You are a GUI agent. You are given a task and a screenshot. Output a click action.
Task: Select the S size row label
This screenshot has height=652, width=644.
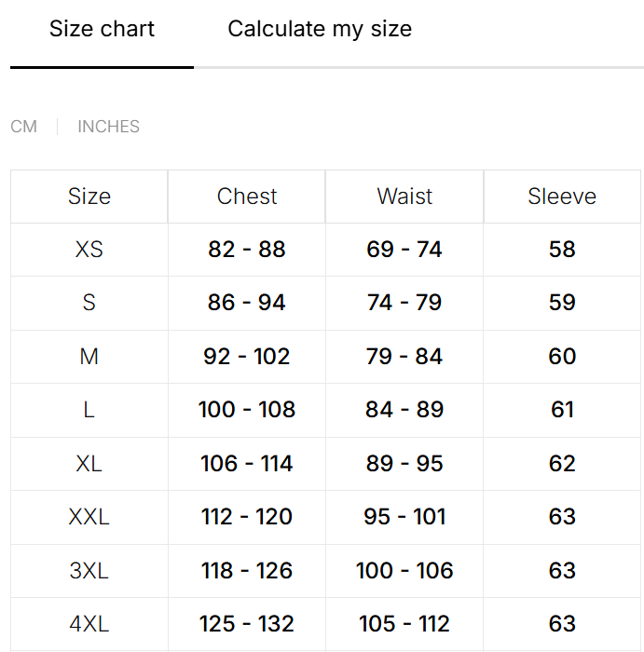pos(89,303)
